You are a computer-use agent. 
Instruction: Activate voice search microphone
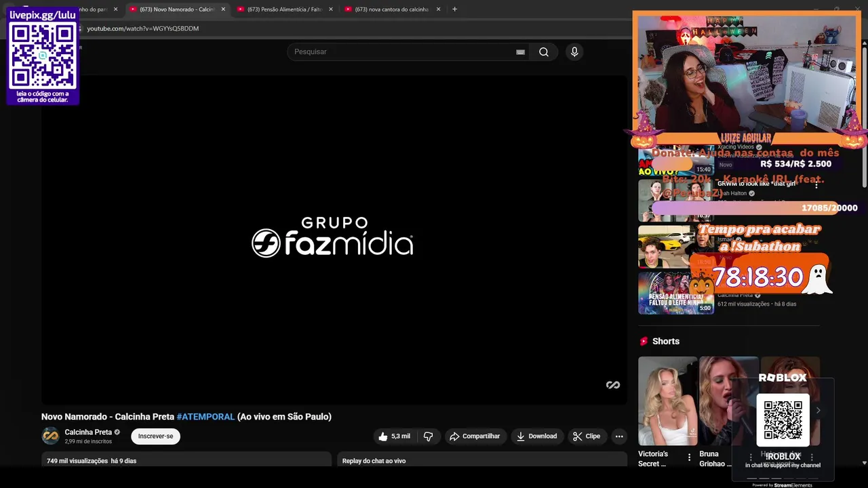(x=574, y=52)
